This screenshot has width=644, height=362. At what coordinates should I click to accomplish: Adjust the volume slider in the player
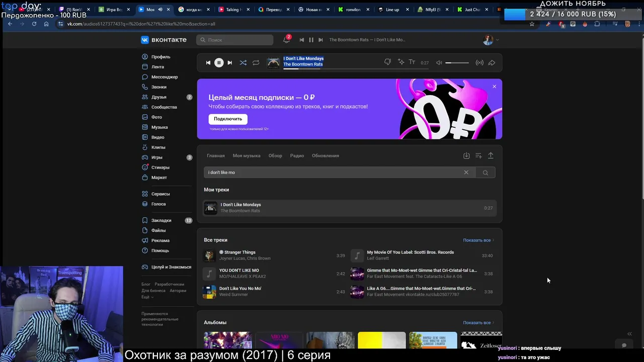coord(457,62)
